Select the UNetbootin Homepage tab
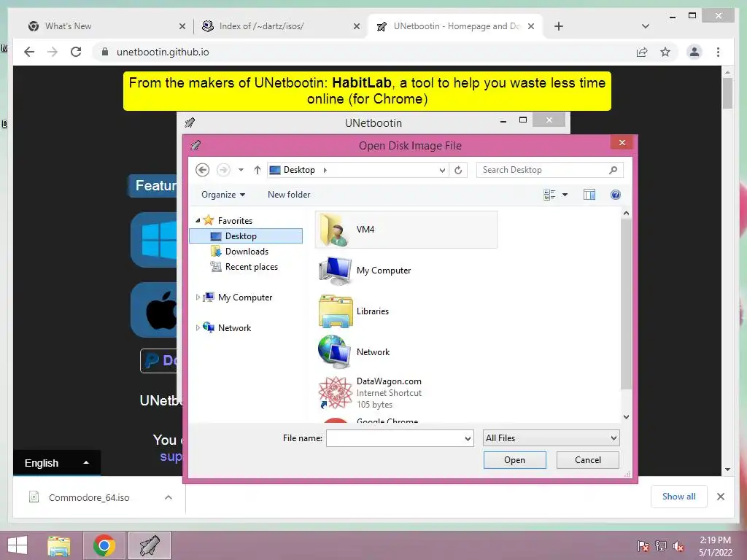This screenshot has height=560, width=747. [455, 26]
